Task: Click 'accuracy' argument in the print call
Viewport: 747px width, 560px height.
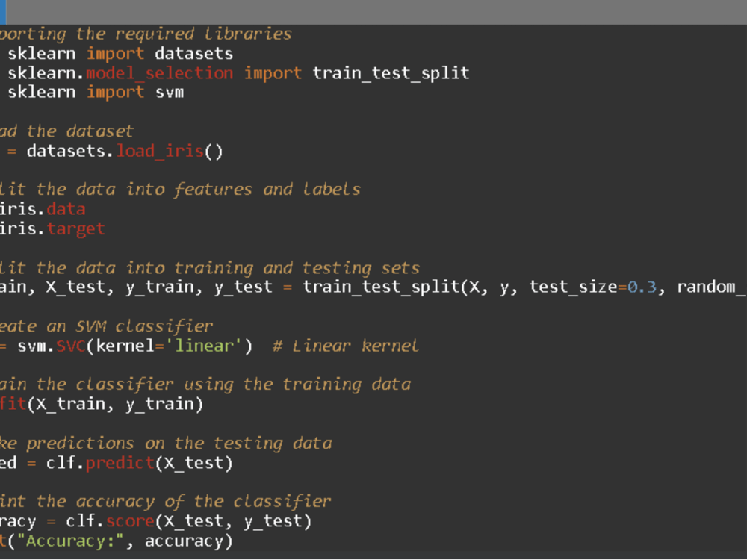Action: tap(184, 541)
